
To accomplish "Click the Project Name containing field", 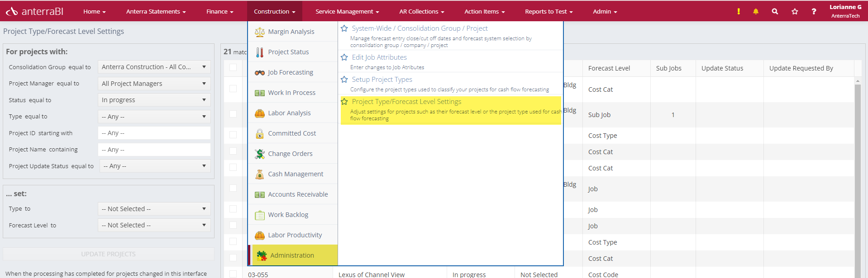I will pos(154,150).
